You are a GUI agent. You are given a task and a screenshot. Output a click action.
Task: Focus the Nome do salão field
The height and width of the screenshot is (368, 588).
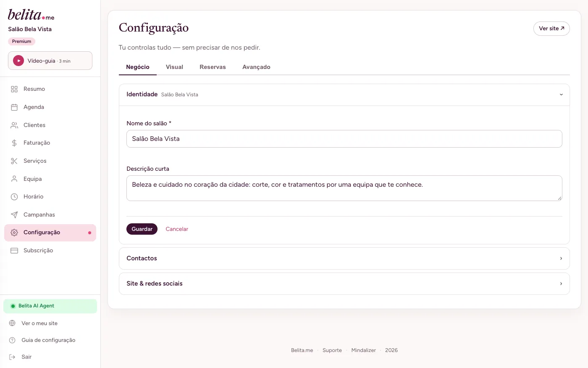tap(344, 139)
